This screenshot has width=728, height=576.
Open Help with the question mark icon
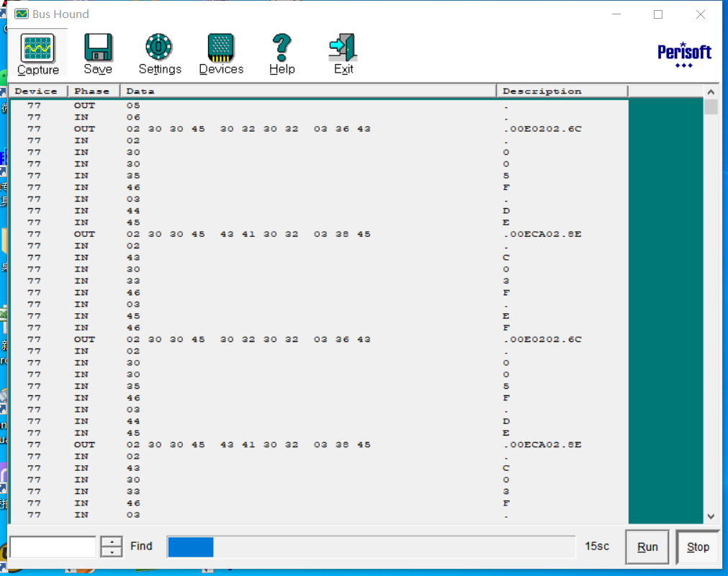click(282, 48)
